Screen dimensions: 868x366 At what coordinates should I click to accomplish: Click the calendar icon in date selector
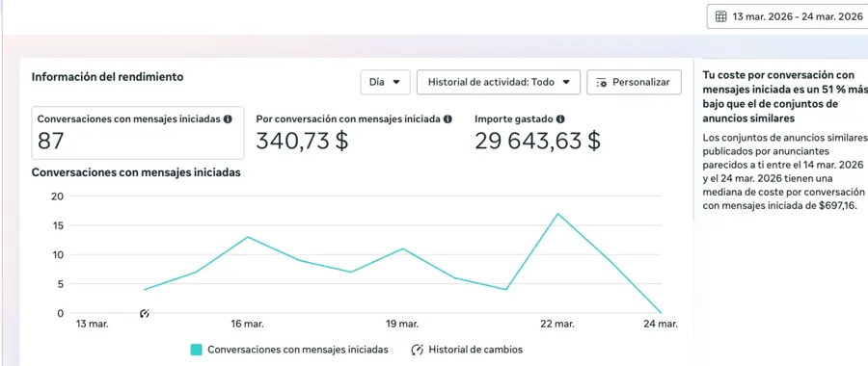pyautogui.click(x=720, y=16)
